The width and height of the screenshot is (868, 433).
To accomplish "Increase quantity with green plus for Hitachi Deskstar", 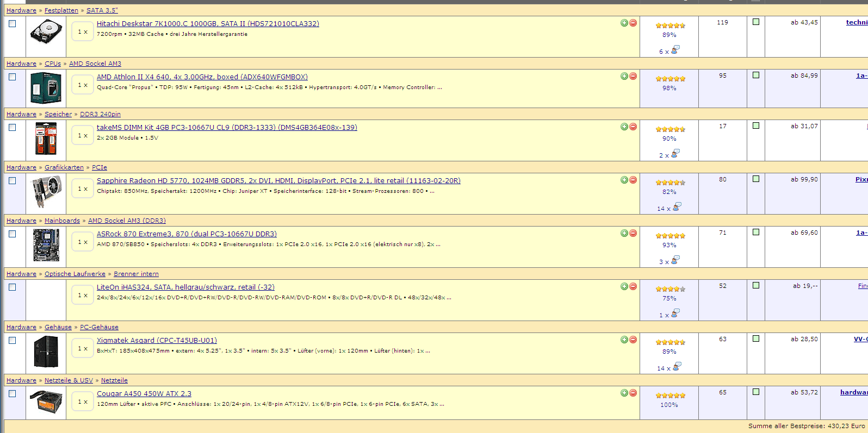I will pyautogui.click(x=624, y=23).
